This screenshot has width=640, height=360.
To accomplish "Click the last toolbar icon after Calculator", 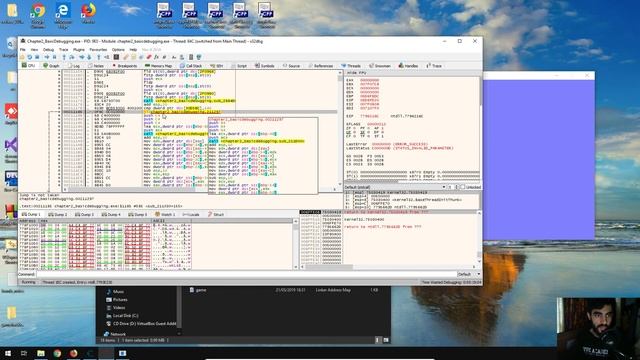I will 199,57.
